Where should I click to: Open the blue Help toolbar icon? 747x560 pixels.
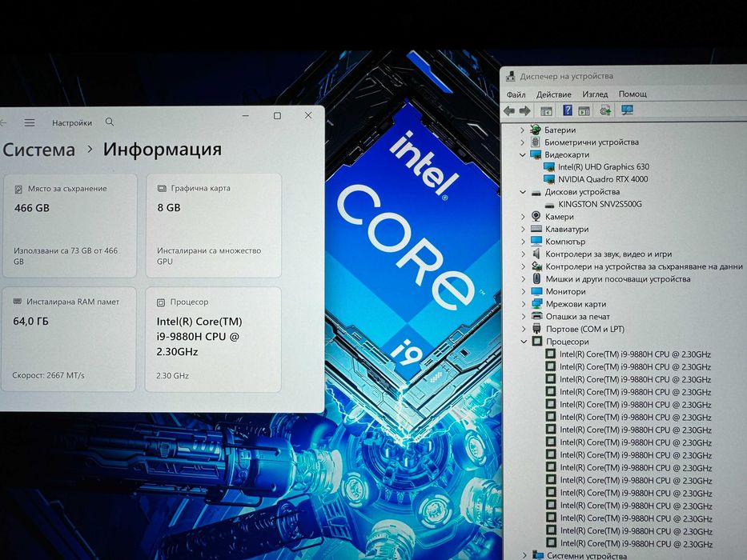point(568,110)
